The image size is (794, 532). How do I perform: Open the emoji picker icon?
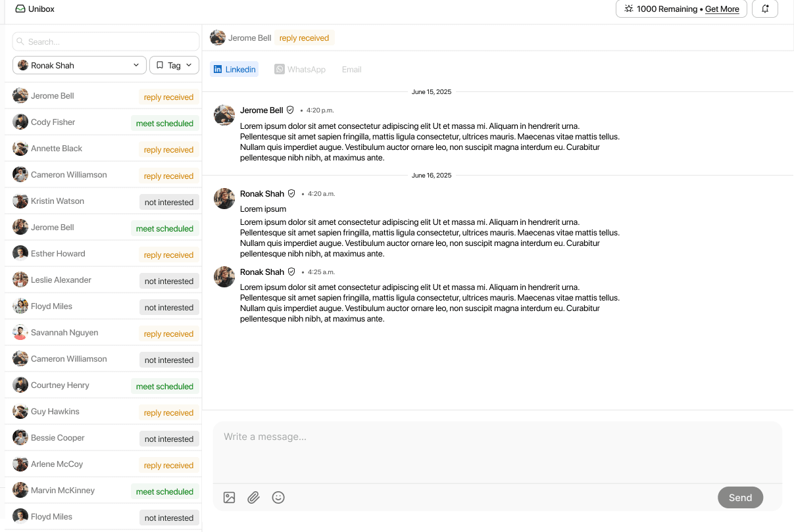click(278, 497)
